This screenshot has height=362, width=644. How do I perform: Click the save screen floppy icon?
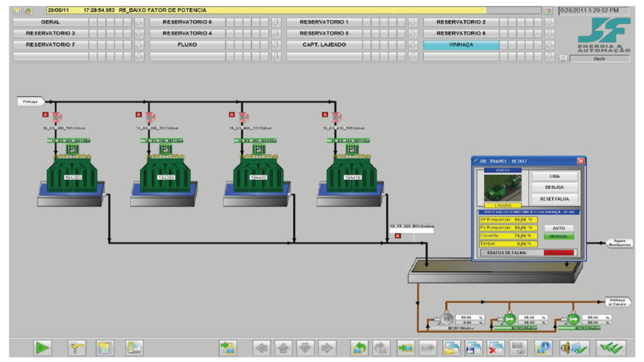click(x=474, y=348)
